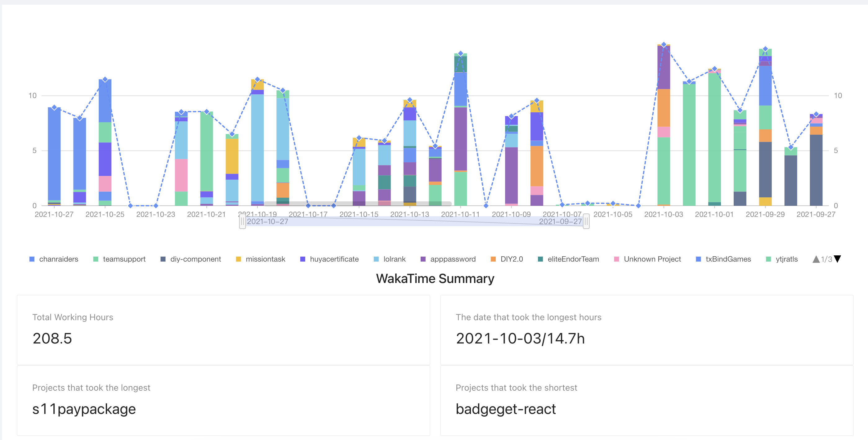
Task: Click the gray chart scrollbar above dates
Action: [x=357, y=204]
